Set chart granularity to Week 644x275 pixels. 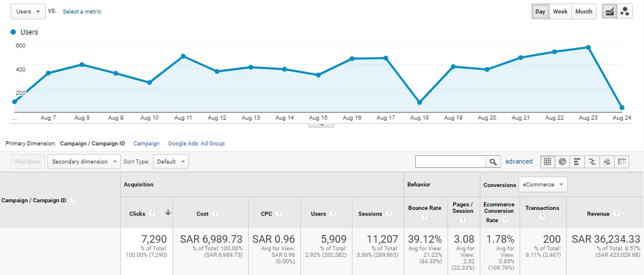pos(560,12)
